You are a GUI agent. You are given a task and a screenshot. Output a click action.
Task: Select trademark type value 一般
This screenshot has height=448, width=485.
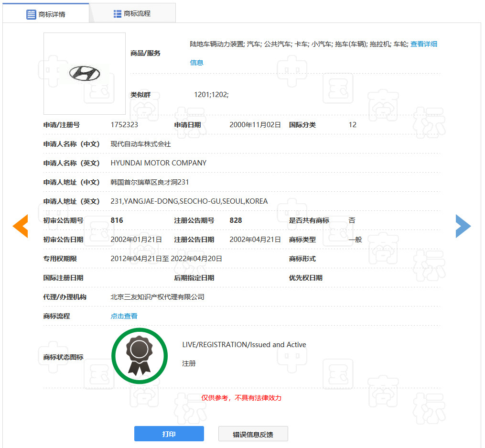pos(355,240)
